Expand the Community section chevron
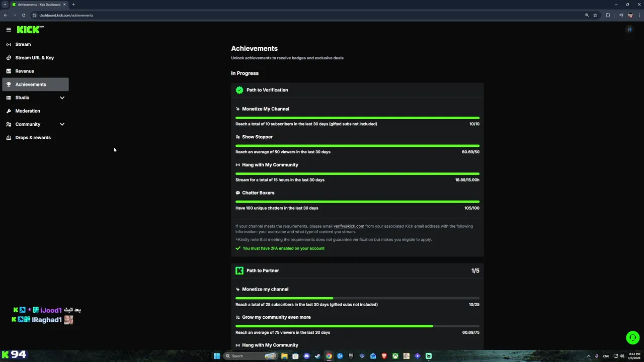Viewport: 644px width, 362px height. (x=62, y=124)
